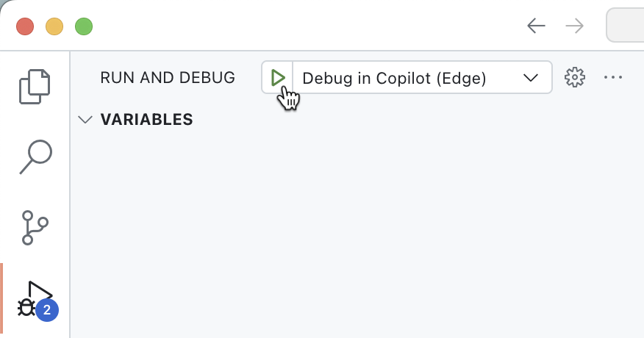Minimize the window with the yellow button
The image size is (644, 338).
click(54, 27)
